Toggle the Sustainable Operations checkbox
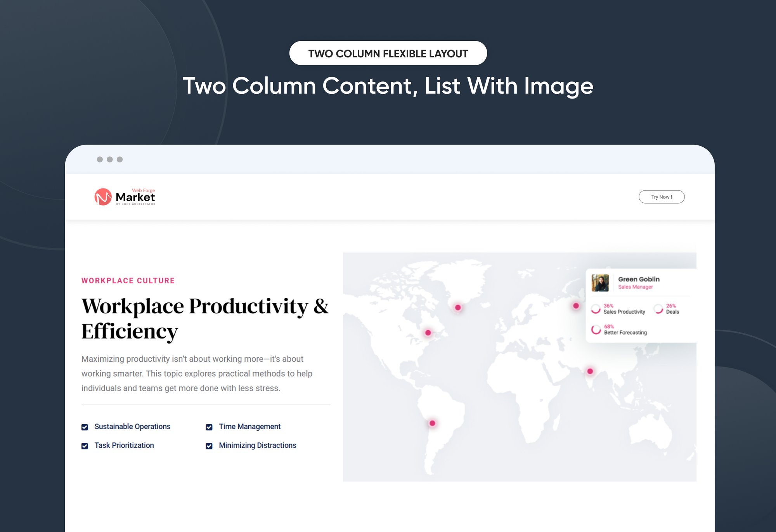776x532 pixels. click(x=85, y=427)
